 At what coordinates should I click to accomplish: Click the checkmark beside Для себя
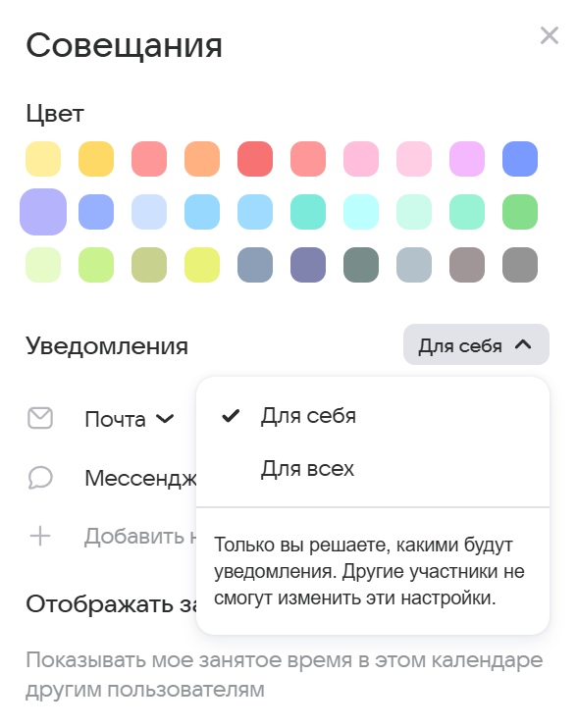point(231,416)
